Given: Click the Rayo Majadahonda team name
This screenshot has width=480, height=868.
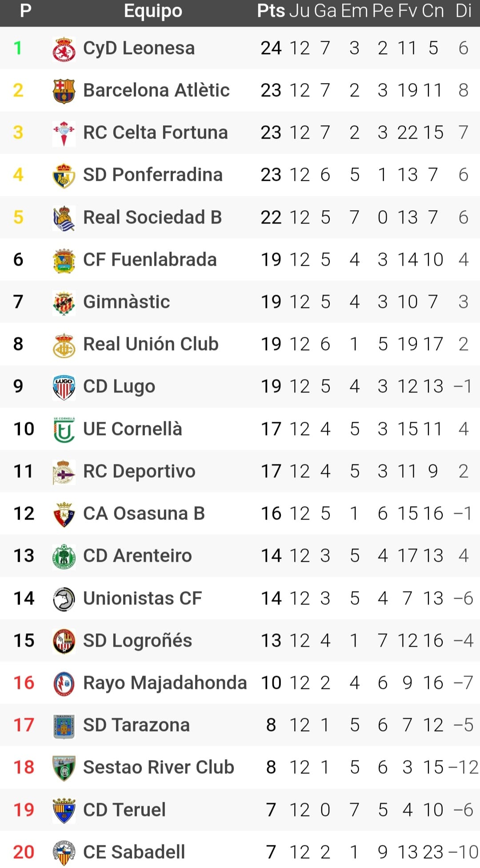Looking at the screenshot, I should 165,683.
